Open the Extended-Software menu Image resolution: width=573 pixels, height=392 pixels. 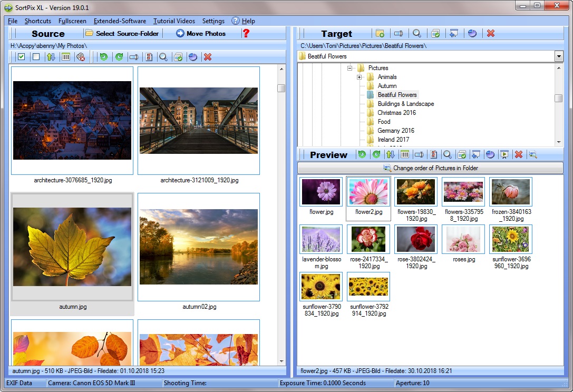pyautogui.click(x=120, y=21)
